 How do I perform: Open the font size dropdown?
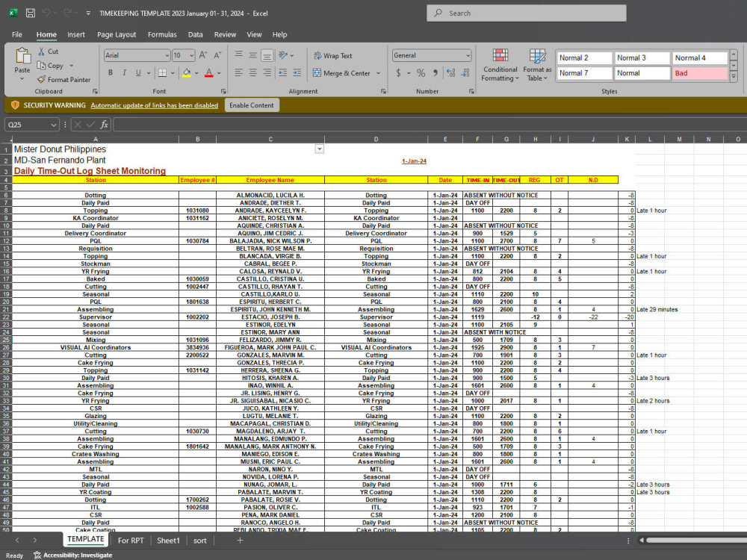coord(191,56)
